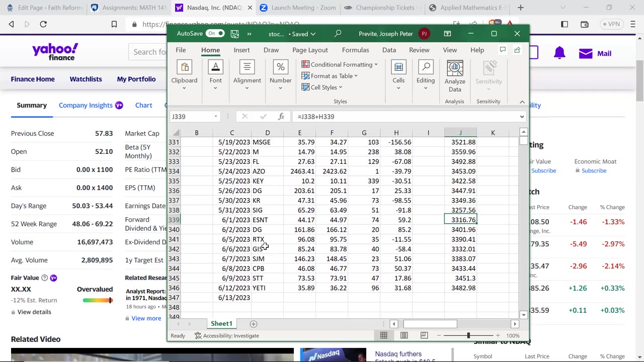Select cell containing ESNT in row 339
Screen dimensions: 644x362
pos(267,220)
